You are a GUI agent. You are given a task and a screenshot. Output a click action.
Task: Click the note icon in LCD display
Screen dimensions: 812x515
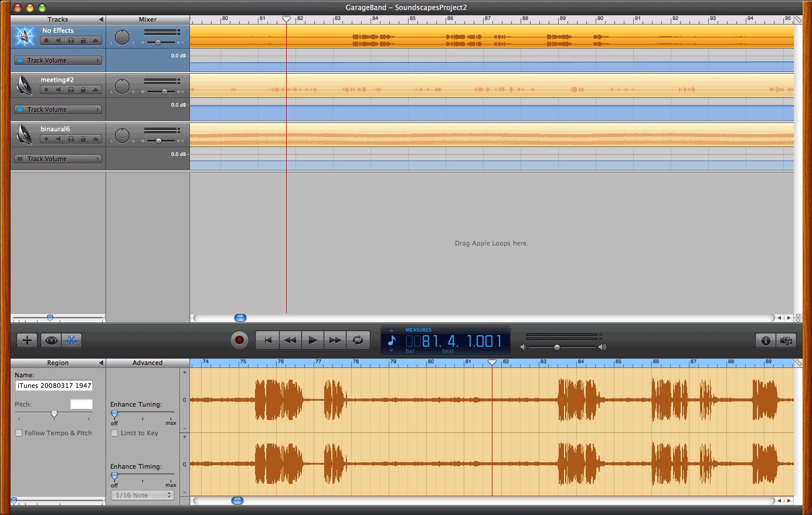click(392, 341)
